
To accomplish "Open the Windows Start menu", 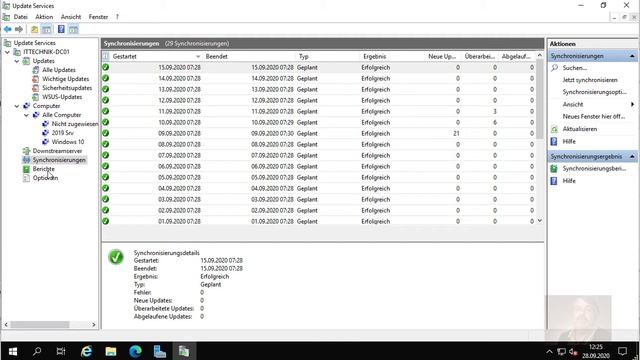I will [x=13, y=351].
